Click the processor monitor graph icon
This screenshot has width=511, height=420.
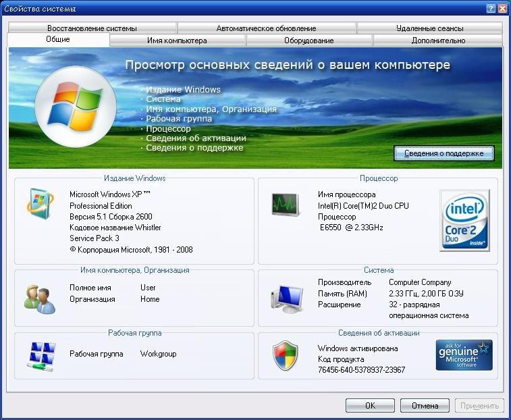click(x=286, y=205)
